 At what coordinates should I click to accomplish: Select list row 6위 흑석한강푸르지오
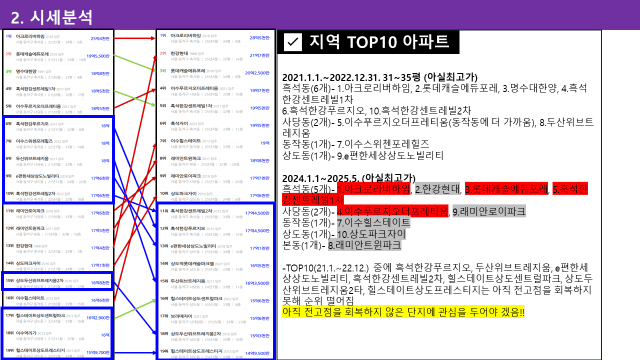coord(58,126)
